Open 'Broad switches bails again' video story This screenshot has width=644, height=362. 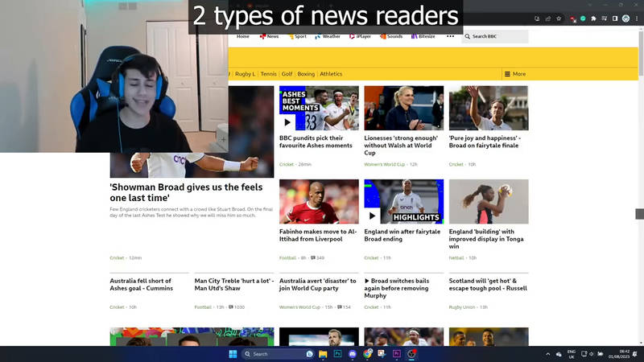[397, 288]
